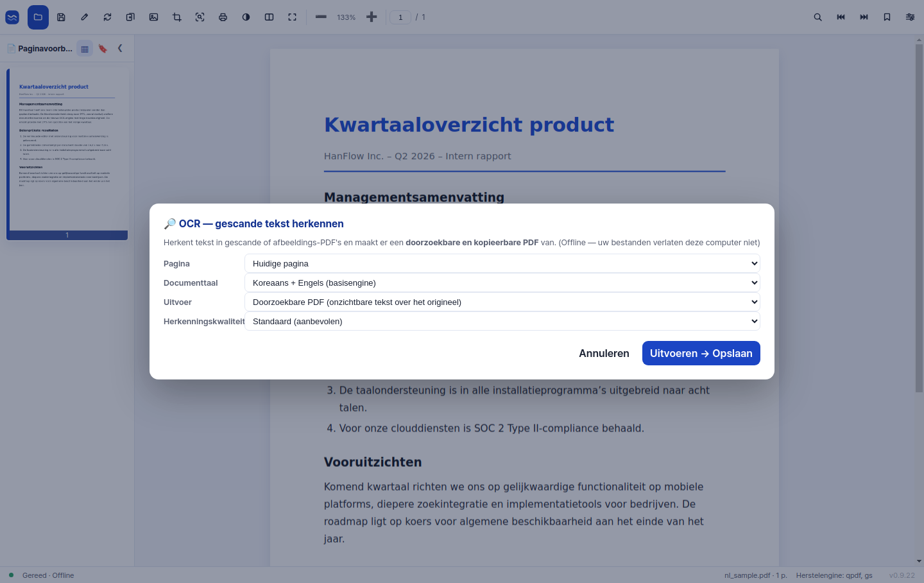Click 'Herstelengine: qpdf, gs' status text
The width and height of the screenshot is (924, 583).
[x=834, y=575]
